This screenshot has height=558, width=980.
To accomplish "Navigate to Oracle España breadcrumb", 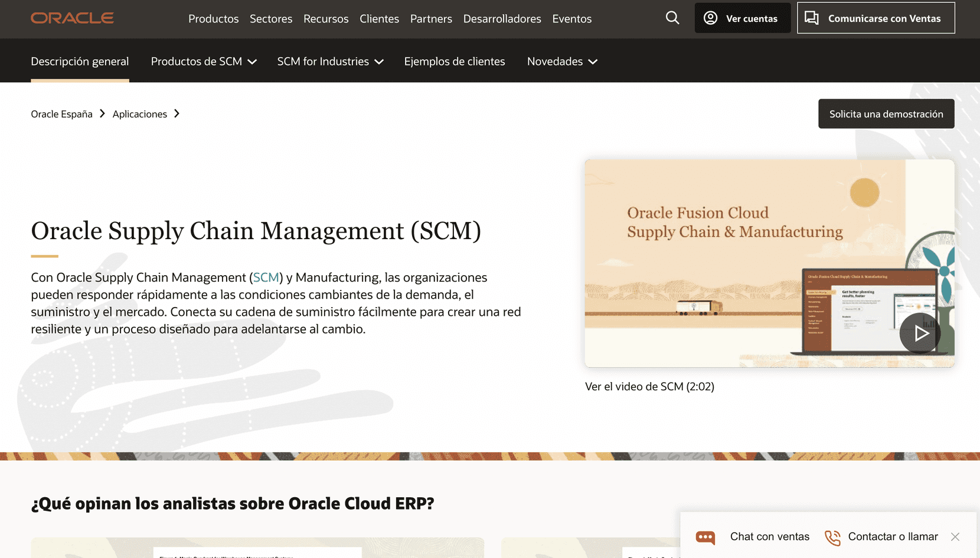I will 61,113.
